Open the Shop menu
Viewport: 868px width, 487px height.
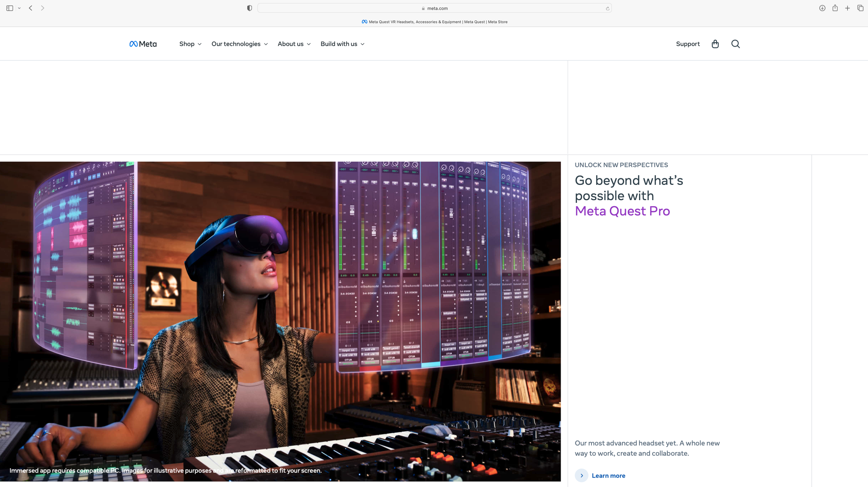pyautogui.click(x=190, y=44)
